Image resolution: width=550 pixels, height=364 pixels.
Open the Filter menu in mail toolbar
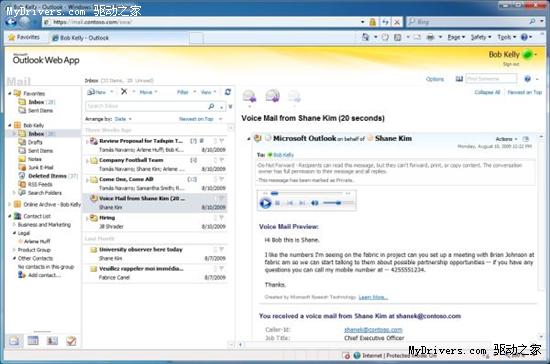(x=186, y=92)
